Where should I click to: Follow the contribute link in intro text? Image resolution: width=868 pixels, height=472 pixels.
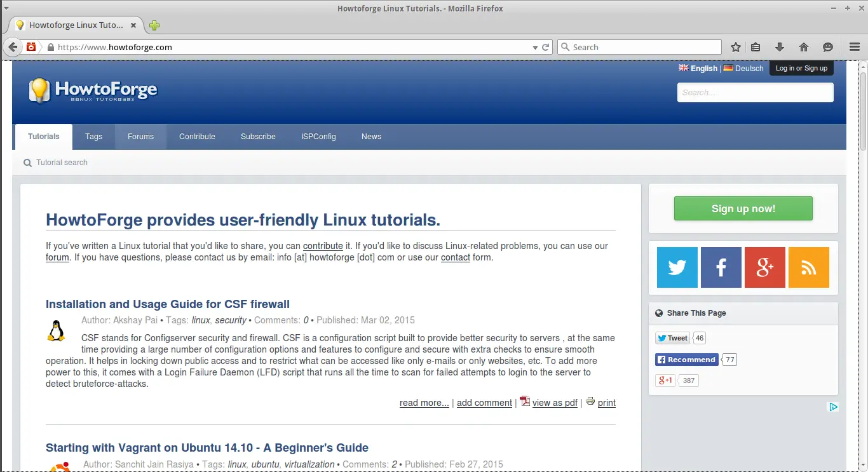(x=323, y=246)
